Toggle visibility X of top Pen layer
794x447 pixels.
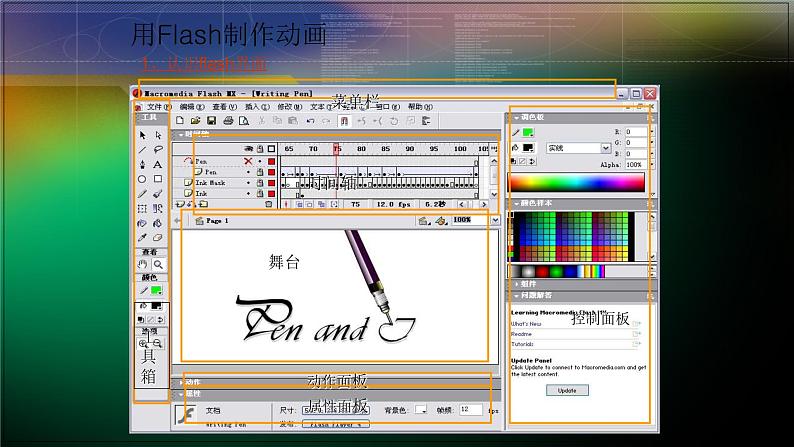[248, 161]
